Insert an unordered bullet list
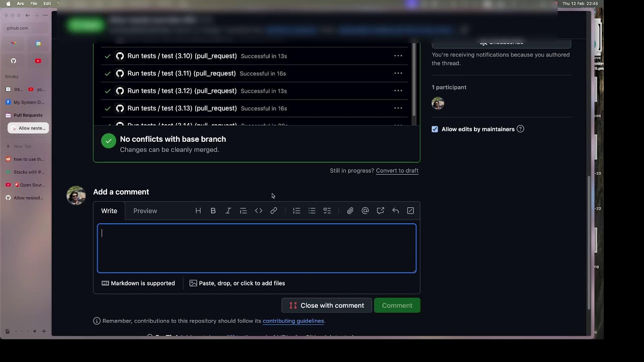644x362 pixels. click(312, 211)
